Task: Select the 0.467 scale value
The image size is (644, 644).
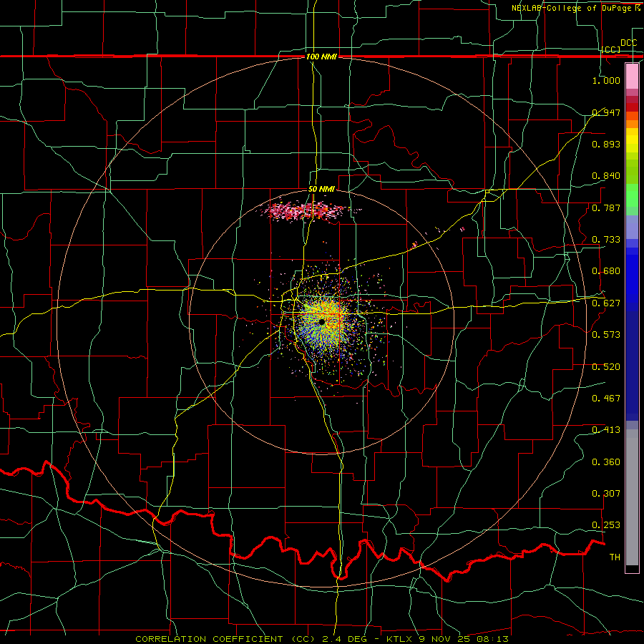Action: click(606, 399)
